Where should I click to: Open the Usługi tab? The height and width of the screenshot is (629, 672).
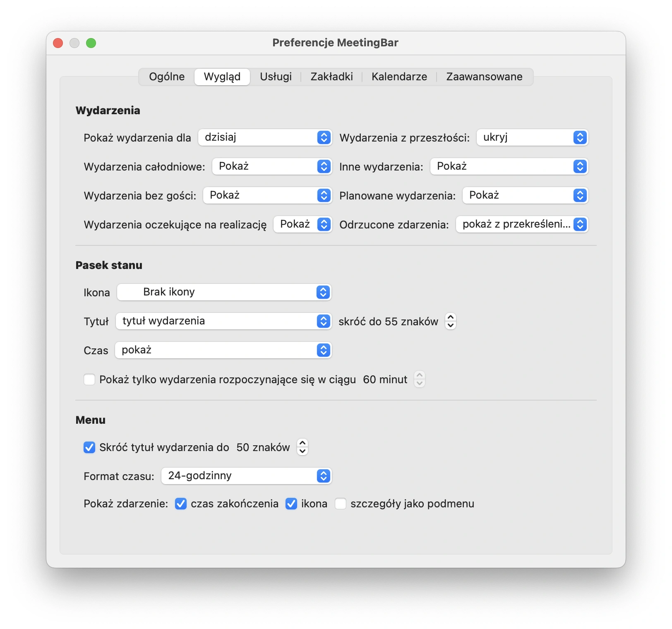click(x=276, y=77)
